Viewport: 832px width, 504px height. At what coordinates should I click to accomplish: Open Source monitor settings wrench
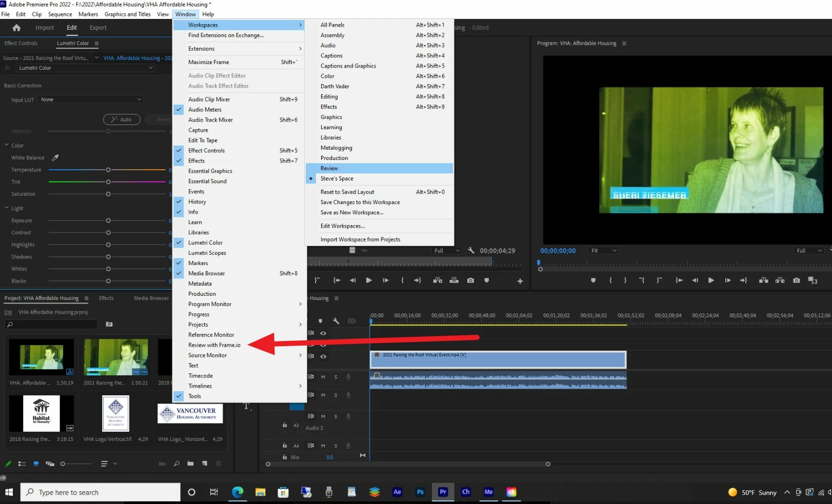[x=471, y=251]
